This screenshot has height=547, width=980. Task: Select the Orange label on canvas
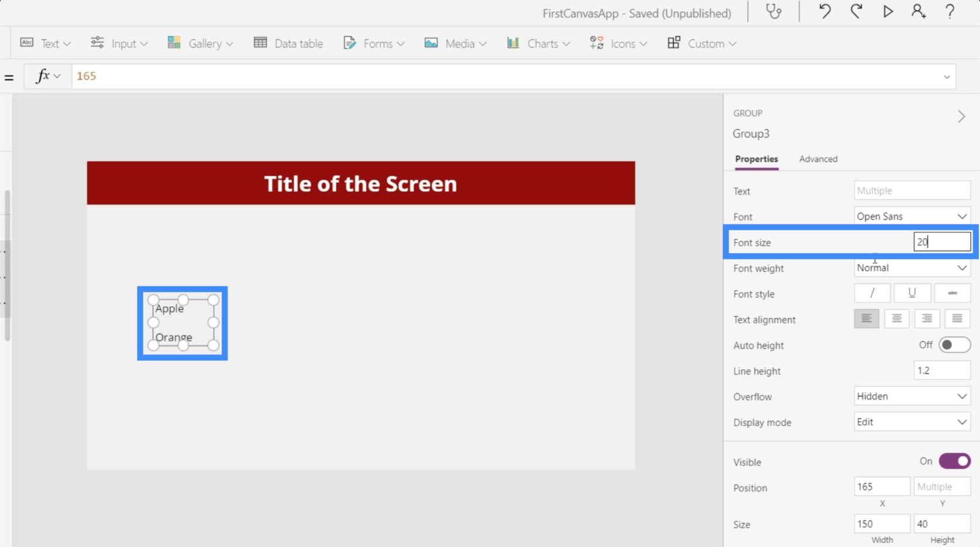click(x=174, y=337)
